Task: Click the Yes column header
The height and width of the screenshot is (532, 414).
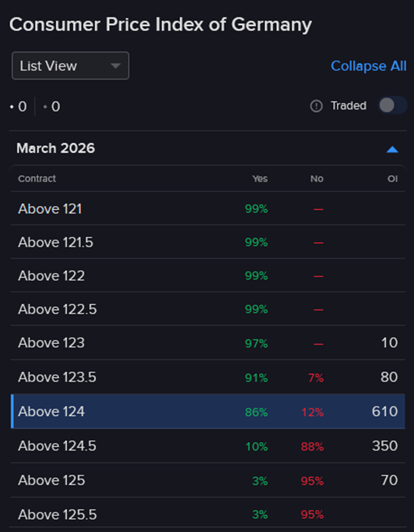Action: (x=260, y=179)
